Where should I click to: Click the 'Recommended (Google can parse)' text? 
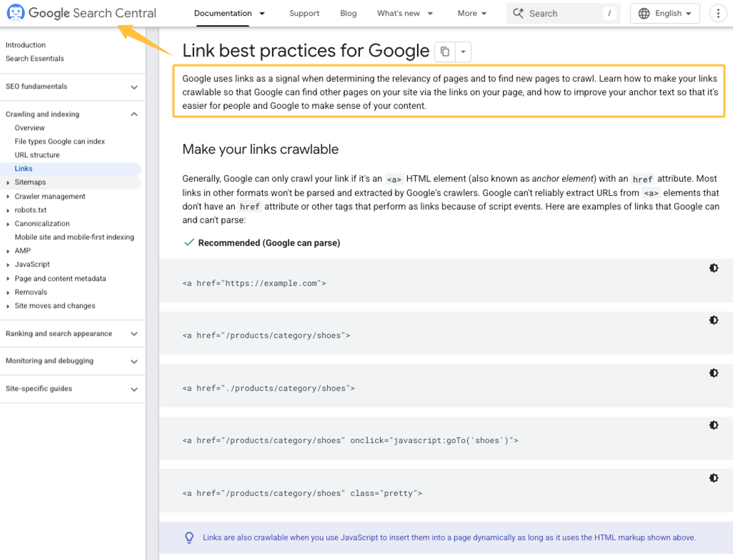tap(269, 243)
